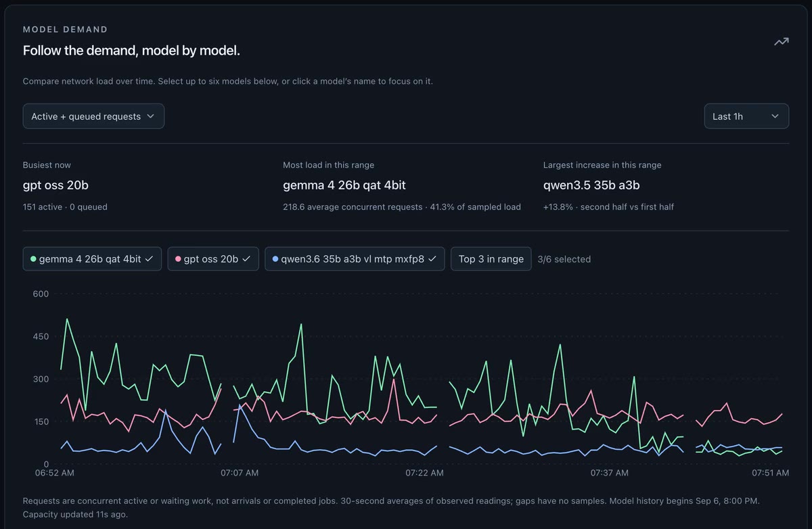
Task: Click the trending-up chart icon
Action: (782, 42)
